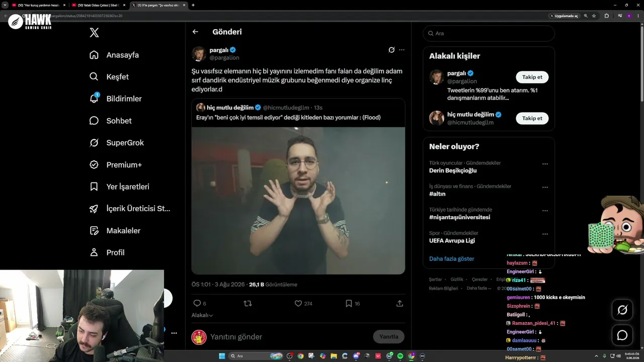Expand footer Daha fazla link
Screen dimensions: 644x362
click(479, 288)
